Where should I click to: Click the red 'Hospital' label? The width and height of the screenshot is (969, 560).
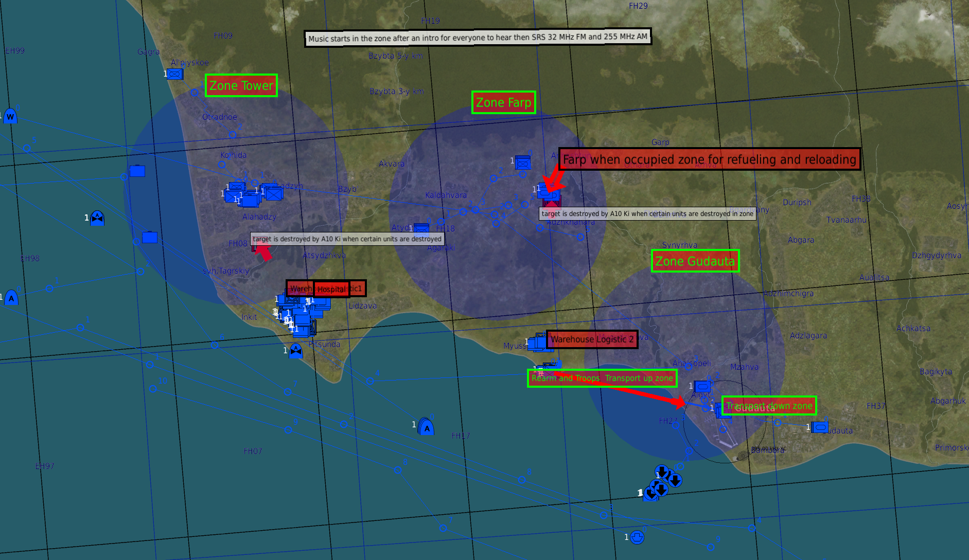point(331,290)
